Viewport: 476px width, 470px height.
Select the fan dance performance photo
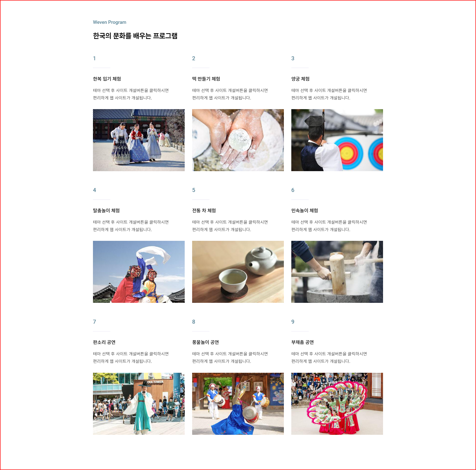337,404
